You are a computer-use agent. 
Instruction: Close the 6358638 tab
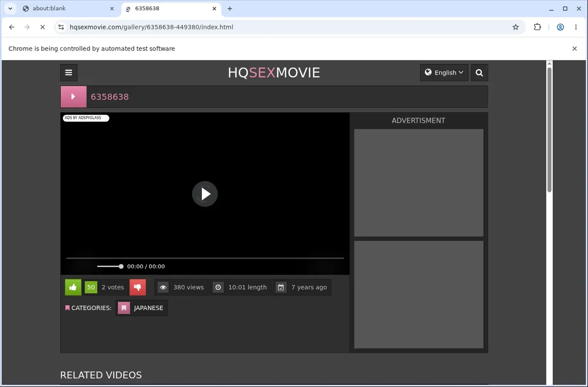click(x=215, y=8)
